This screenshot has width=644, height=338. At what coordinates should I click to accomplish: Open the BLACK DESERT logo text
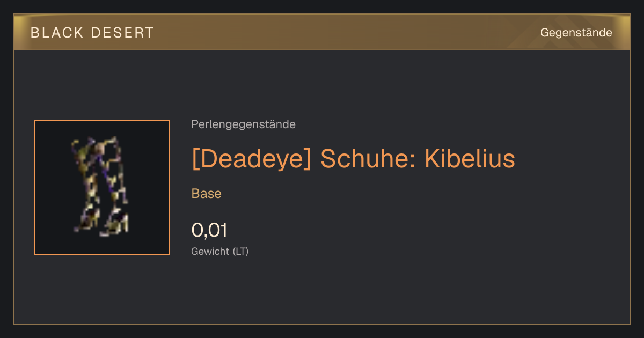click(x=92, y=33)
